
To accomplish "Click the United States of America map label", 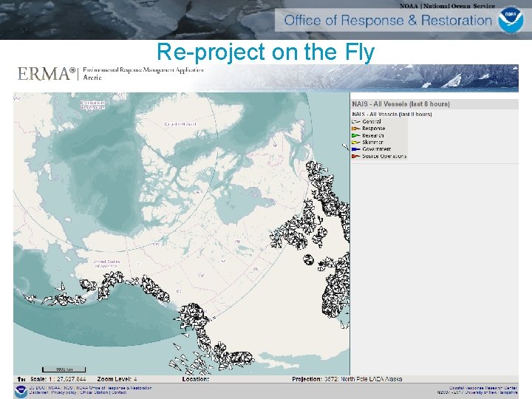I will (x=106, y=264).
